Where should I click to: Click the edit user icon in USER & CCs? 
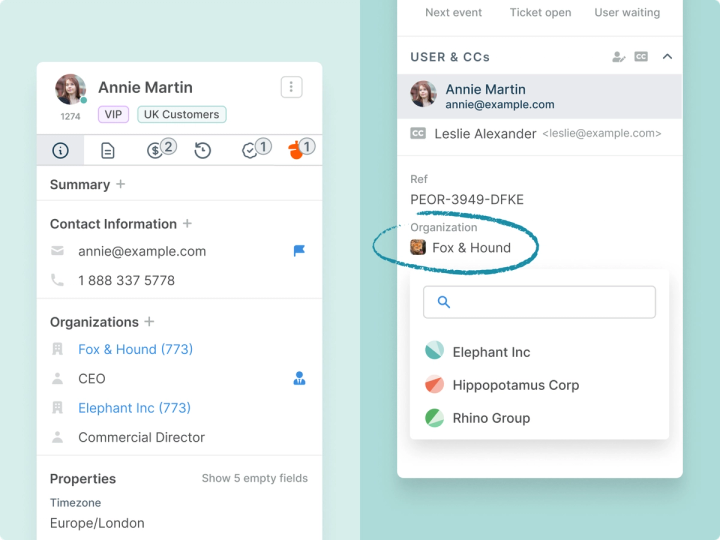coord(619,57)
